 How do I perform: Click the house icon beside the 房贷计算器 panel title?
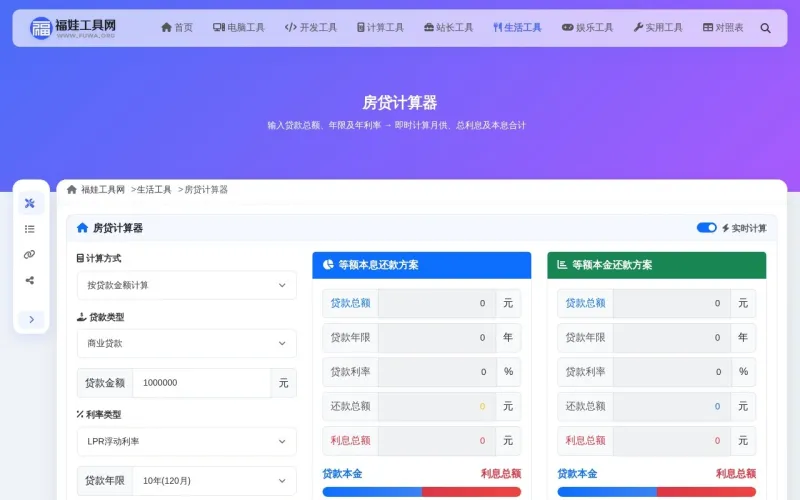click(x=82, y=228)
